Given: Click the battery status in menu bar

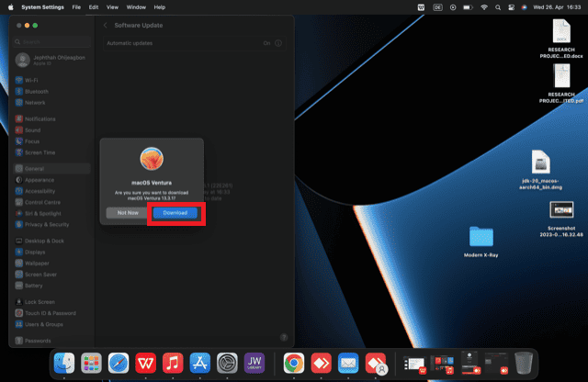Looking at the screenshot, I should tap(468, 6).
